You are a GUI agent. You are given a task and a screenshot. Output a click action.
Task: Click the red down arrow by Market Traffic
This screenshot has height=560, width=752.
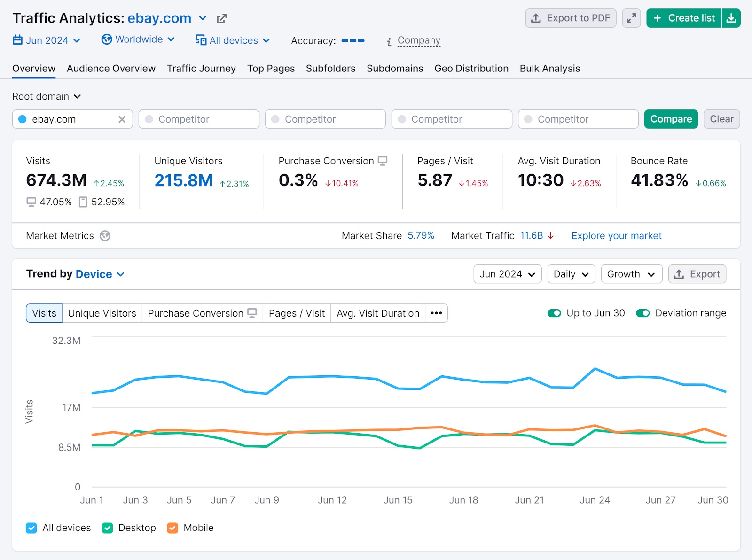[550, 236]
